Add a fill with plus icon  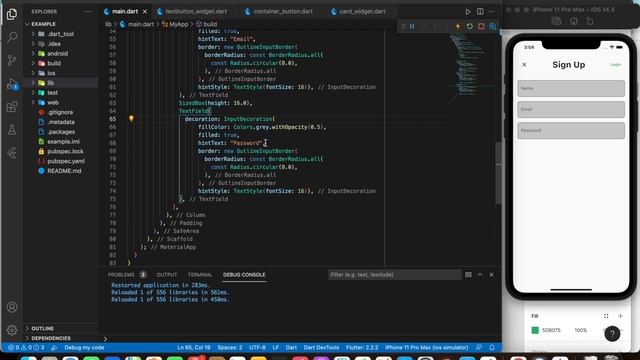pos(620,316)
